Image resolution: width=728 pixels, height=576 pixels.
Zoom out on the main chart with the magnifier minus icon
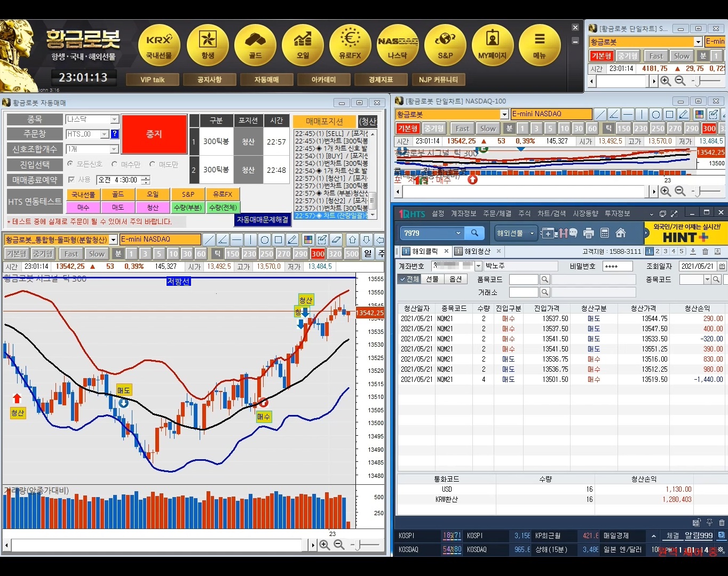point(339,545)
